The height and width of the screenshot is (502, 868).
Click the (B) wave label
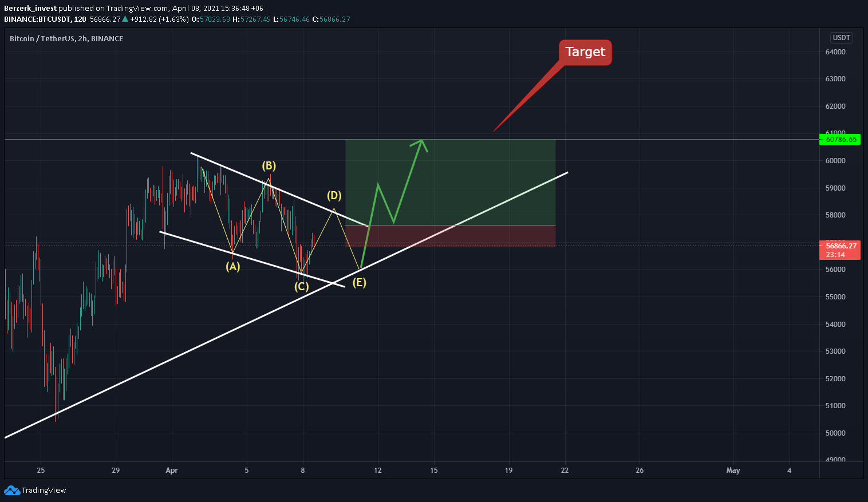(x=269, y=165)
